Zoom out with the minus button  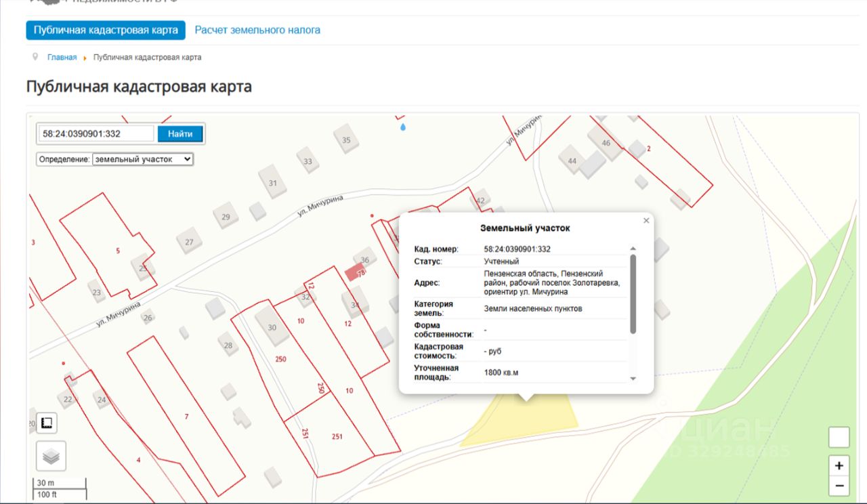[839, 486]
